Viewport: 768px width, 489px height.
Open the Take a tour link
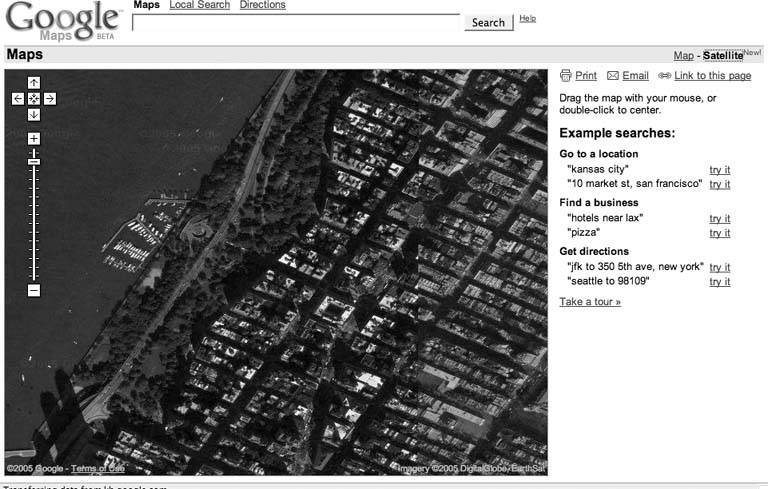pyautogui.click(x=589, y=302)
